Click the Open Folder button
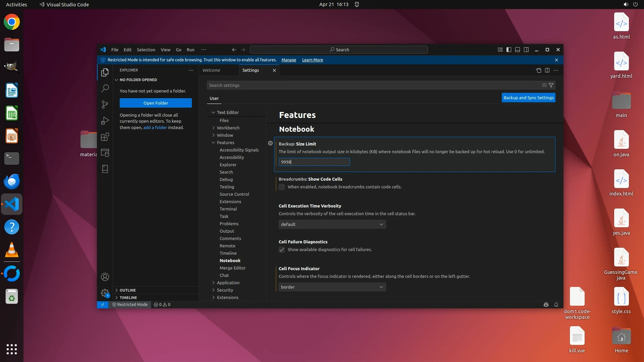Viewport: 644px width, 362px height. tap(156, 103)
